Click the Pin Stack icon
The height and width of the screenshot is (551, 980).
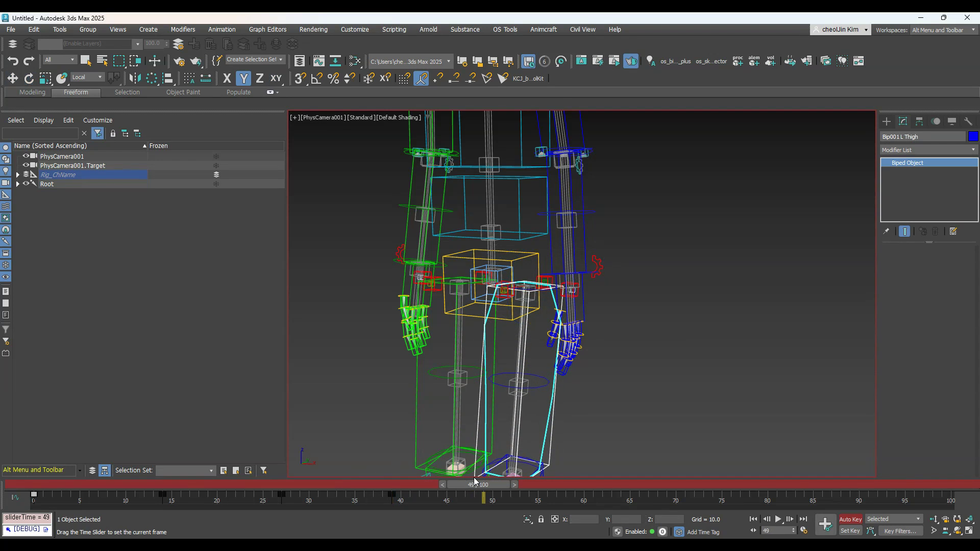click(886, 232)
